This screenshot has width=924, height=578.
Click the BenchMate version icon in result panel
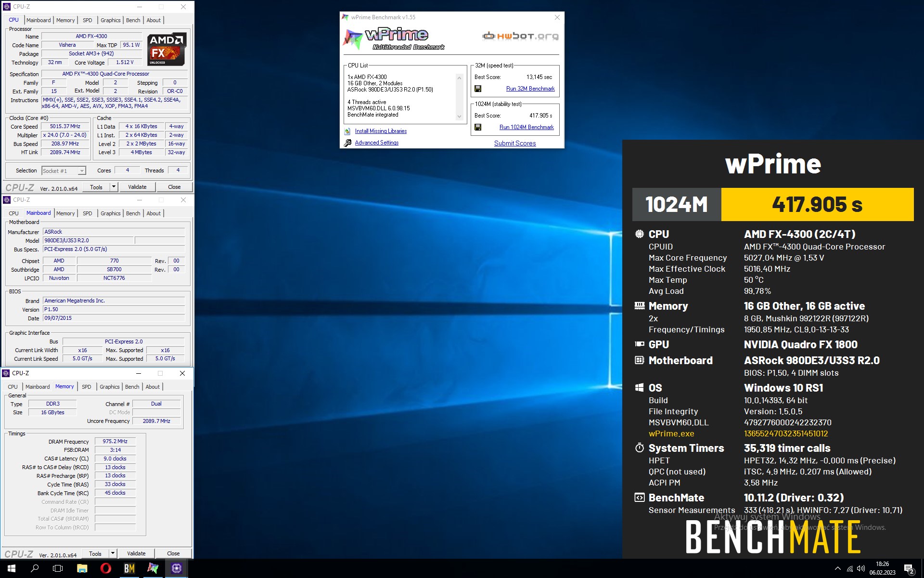[639, 498]
